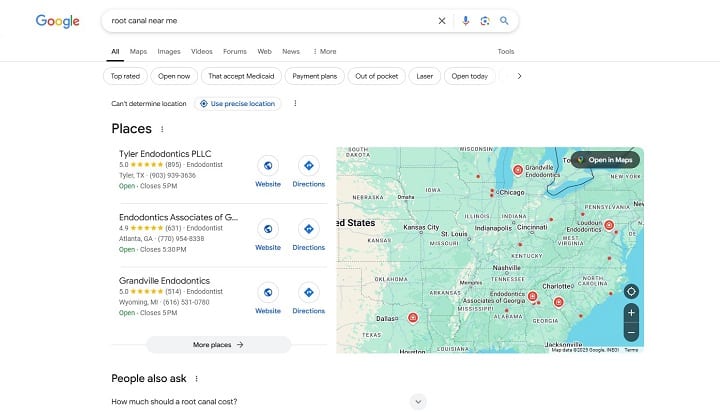The image size is (720, 412).
Task: Open the Places section three-dot menu
Action: click(x=162, y=129)
